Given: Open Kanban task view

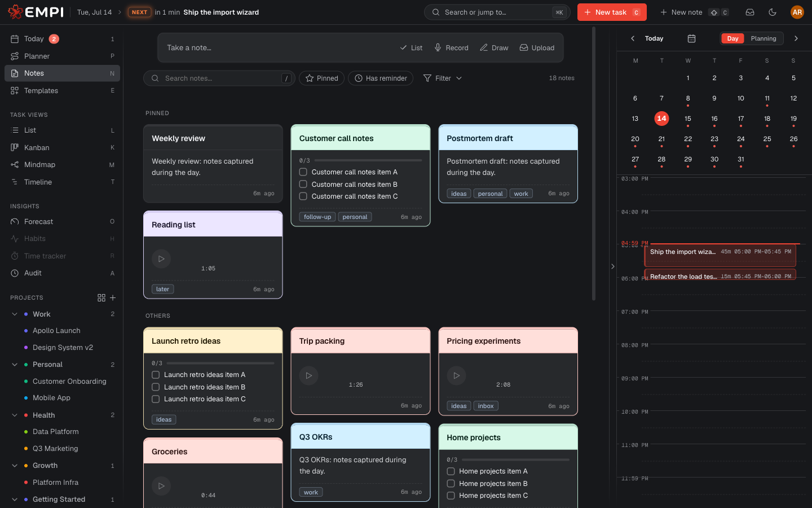Looking at the screenshot, I should 62,147.
